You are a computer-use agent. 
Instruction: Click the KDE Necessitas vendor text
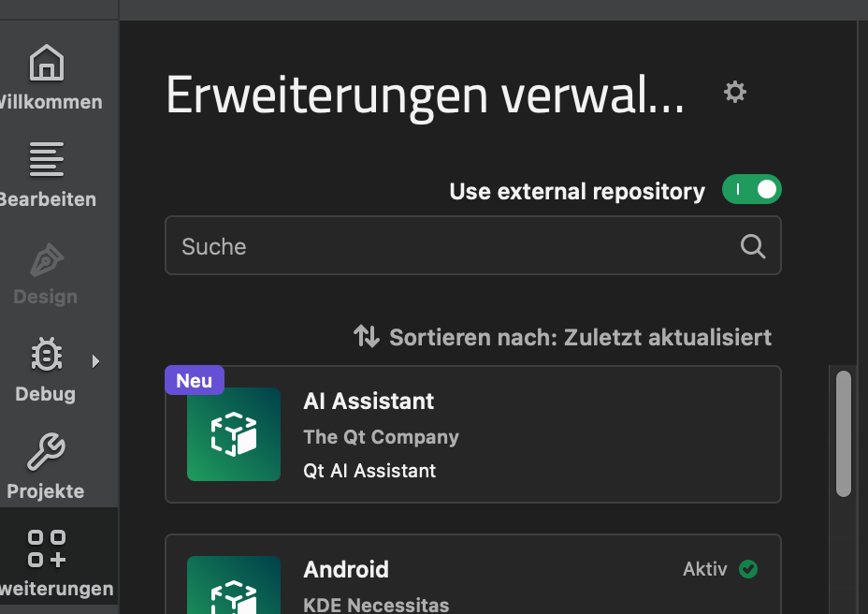(x=376, y=605)
